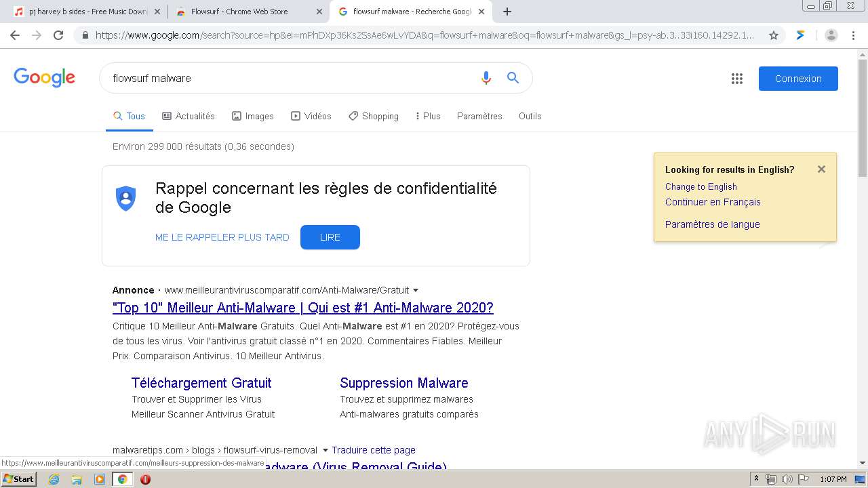Image resolution: width=868 pixels, height=488 pixels.
Task: Click the 1:07 PM clock
Action: [x=833, y=479]
